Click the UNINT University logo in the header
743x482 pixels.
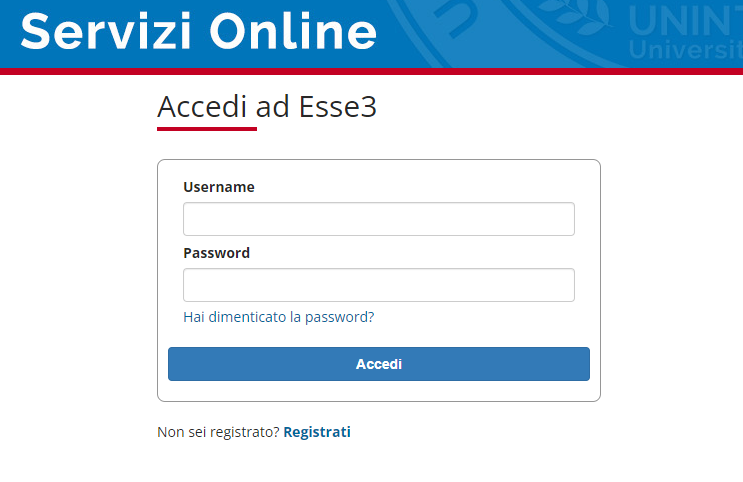(x=685, y=34)
